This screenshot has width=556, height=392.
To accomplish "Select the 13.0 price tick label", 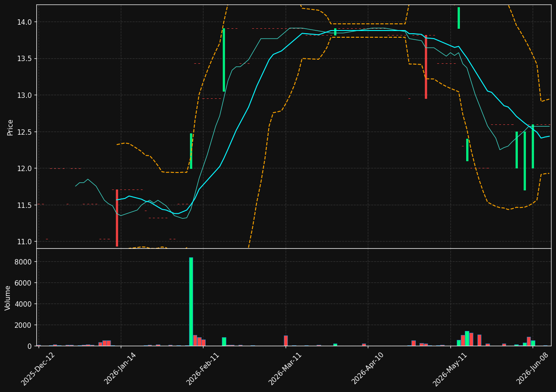I will click(24, 95).
